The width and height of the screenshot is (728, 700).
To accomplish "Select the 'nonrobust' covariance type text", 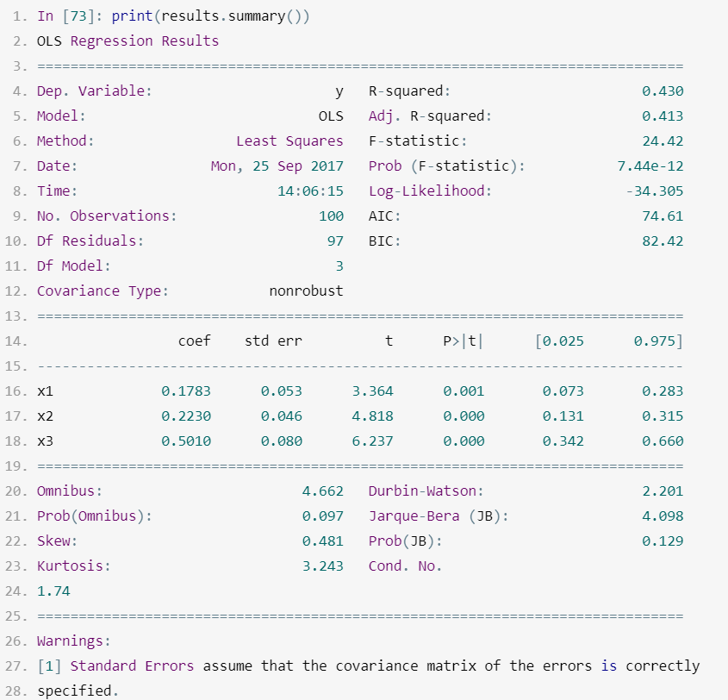I will point(306,291).
